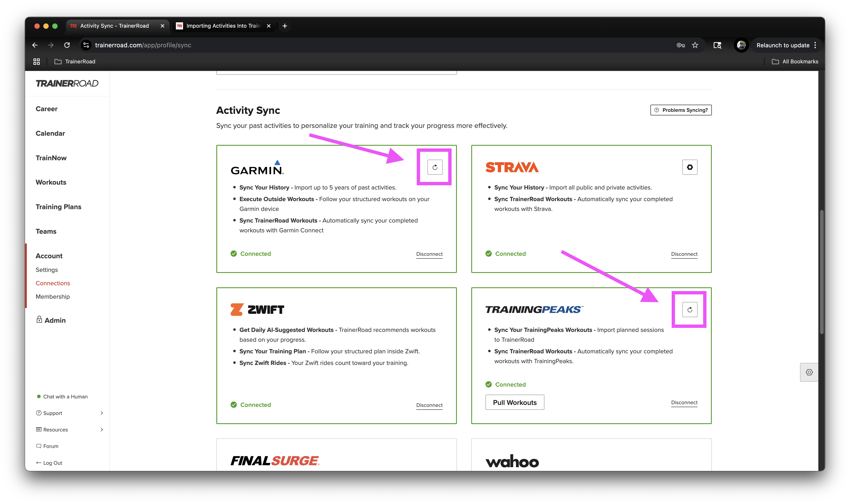Bookmark this page with star icon

pyautogui.click(x=695, y=45)
